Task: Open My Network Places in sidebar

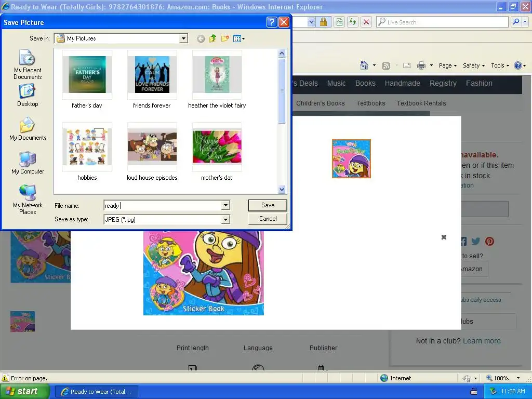Action: pyautogui.click(x=28, y=199)
